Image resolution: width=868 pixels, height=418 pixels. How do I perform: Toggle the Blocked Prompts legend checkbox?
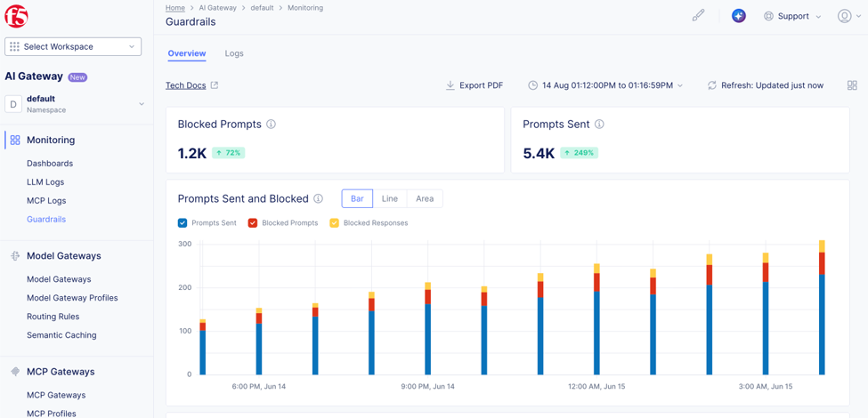[x=253, y=223]
